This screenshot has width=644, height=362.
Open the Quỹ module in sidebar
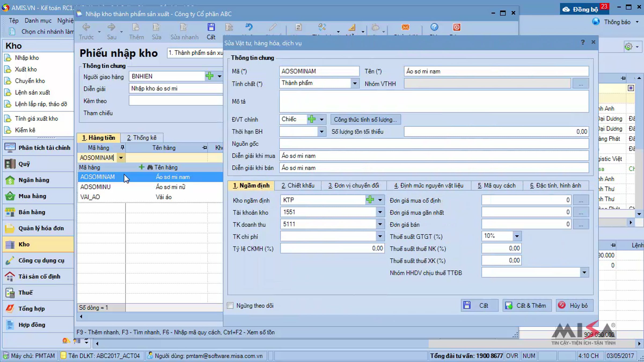[x=38, y=164]
